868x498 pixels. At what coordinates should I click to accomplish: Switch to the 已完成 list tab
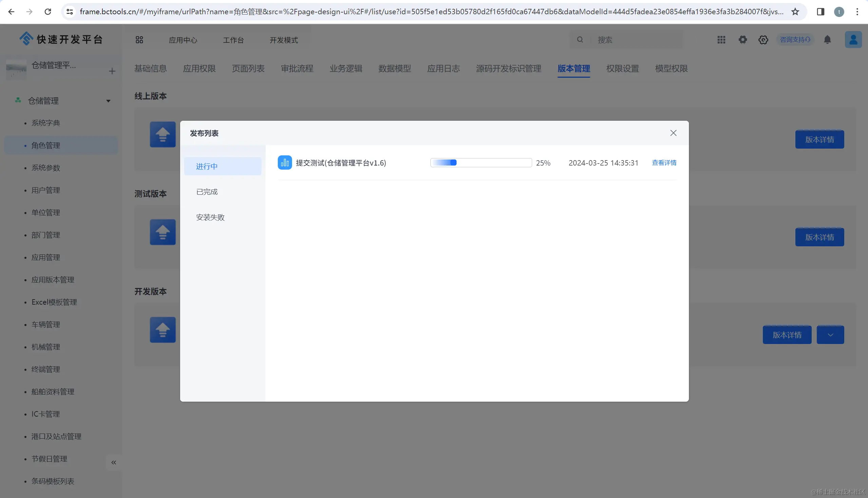pos(207,192)
